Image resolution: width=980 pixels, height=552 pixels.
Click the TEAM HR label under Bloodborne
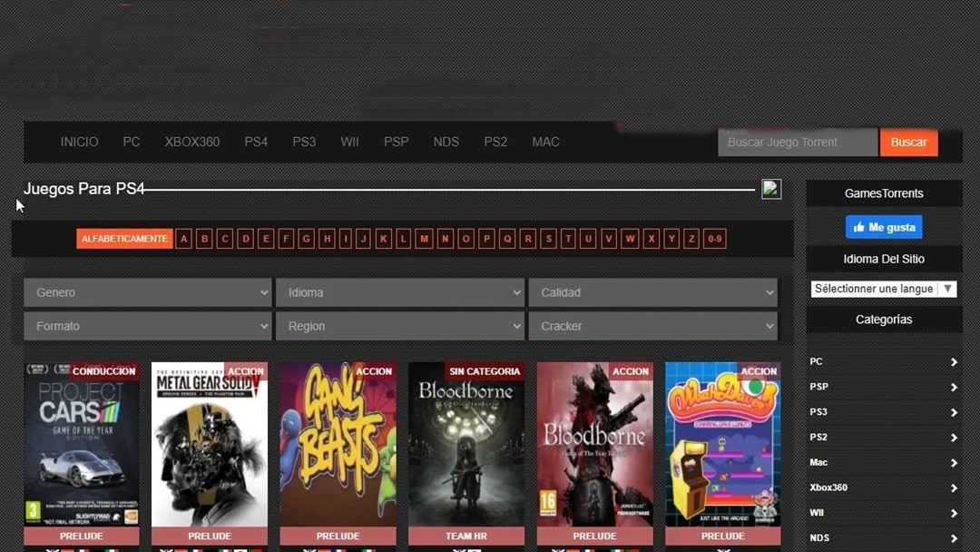click(466, 537)
